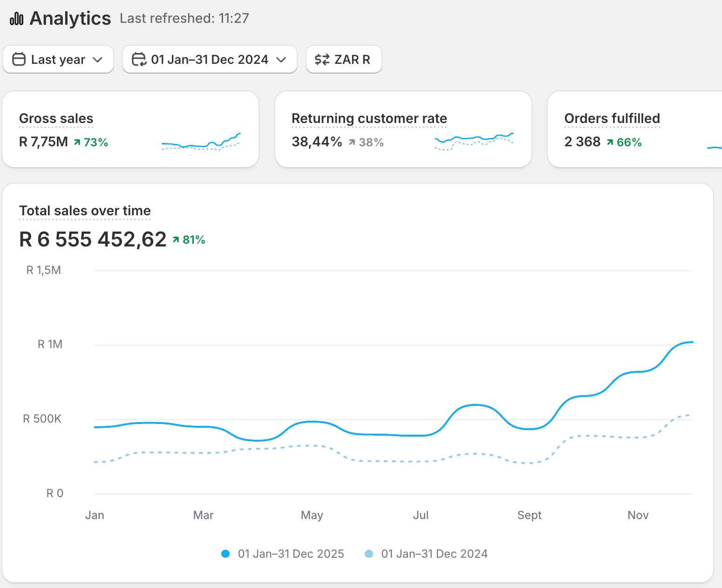Click the green arrow next to 66%

[610, 142]
